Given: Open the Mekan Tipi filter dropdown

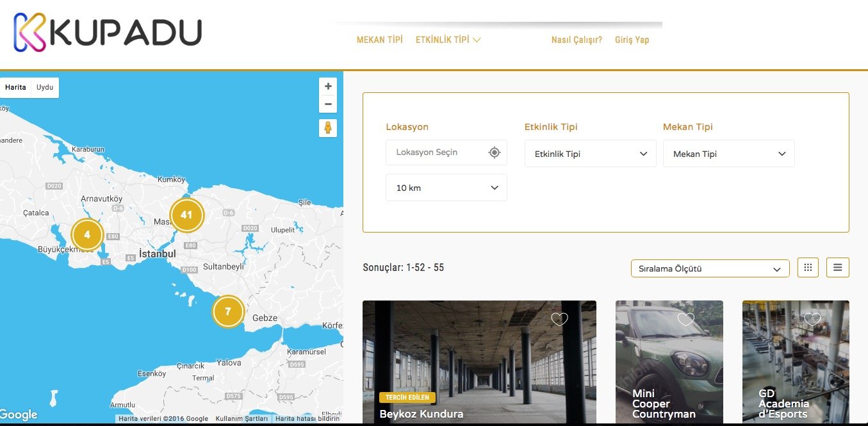Looking at the screenshot, I should click(x=728, y=154).
